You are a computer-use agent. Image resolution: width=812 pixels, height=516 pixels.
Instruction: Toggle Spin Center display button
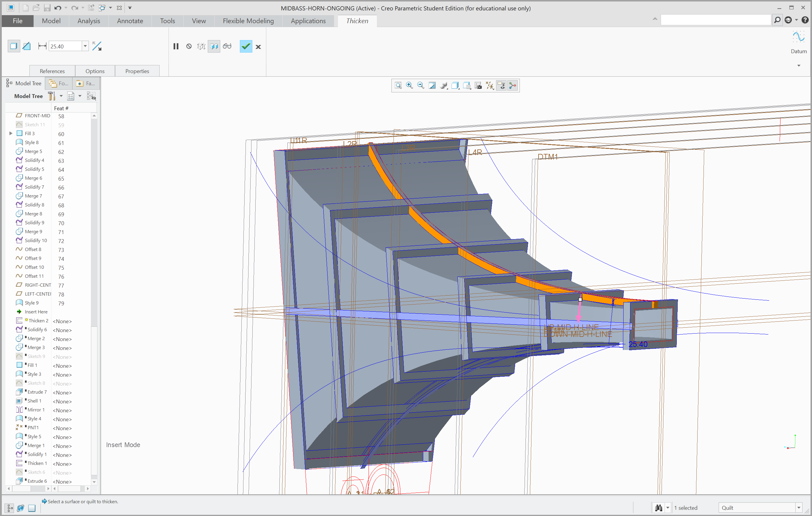[513, 86]
